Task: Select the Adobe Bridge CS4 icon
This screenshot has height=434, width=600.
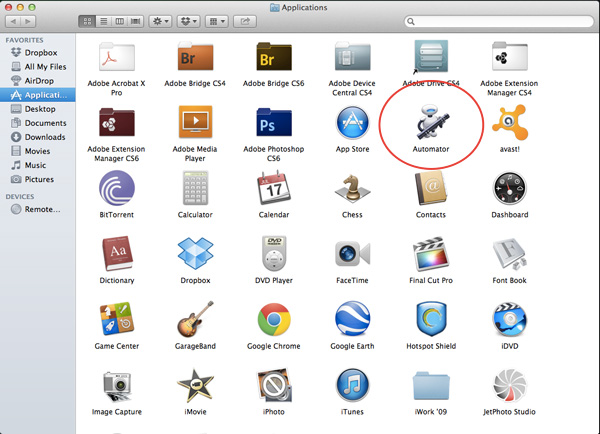Action: (x=195, y=57)
